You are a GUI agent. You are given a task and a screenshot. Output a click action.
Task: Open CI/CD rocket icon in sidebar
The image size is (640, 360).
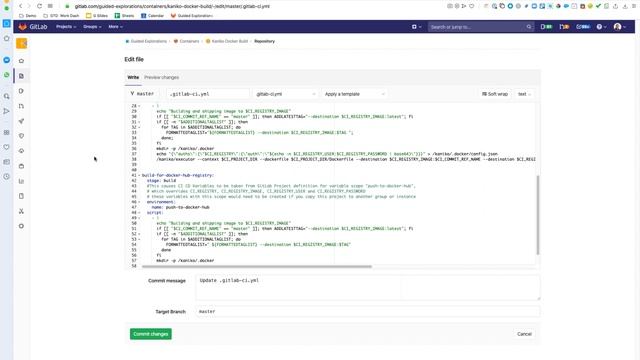(21, 121)
